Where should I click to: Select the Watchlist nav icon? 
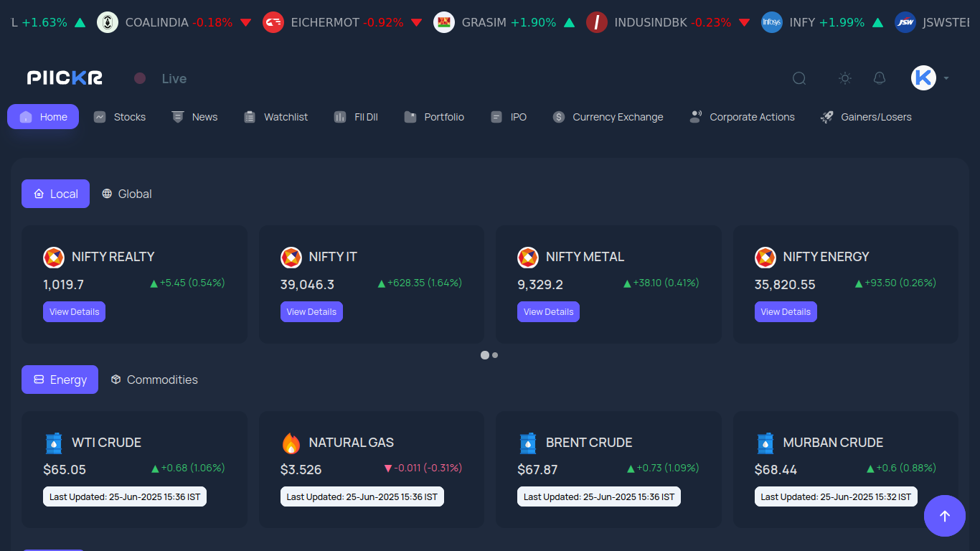pos(250,116)
